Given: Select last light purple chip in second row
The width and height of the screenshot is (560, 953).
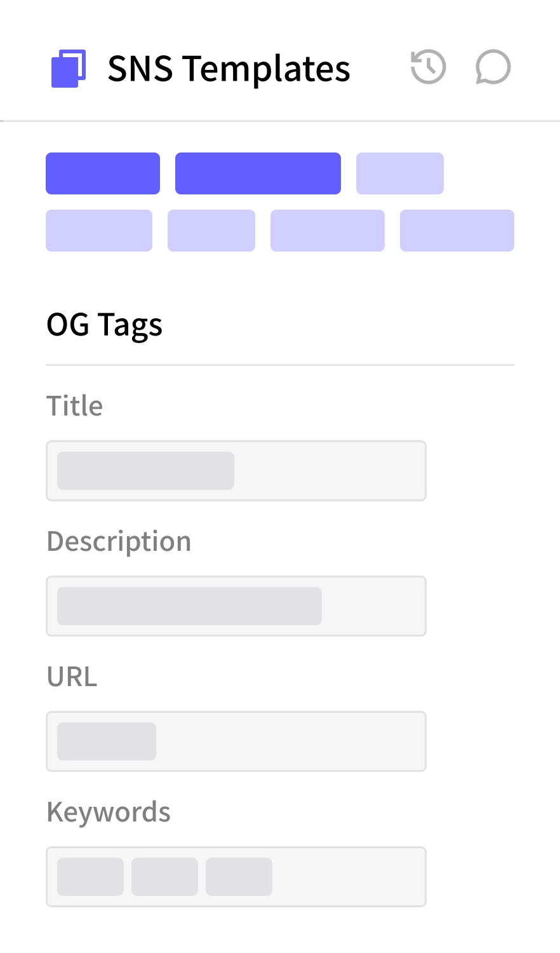Looking at the screenshot, I should point(457,231).
